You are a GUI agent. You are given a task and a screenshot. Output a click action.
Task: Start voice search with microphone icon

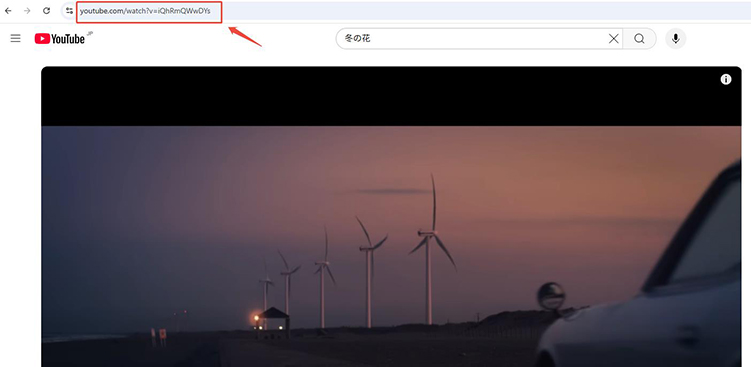(676, 39)
